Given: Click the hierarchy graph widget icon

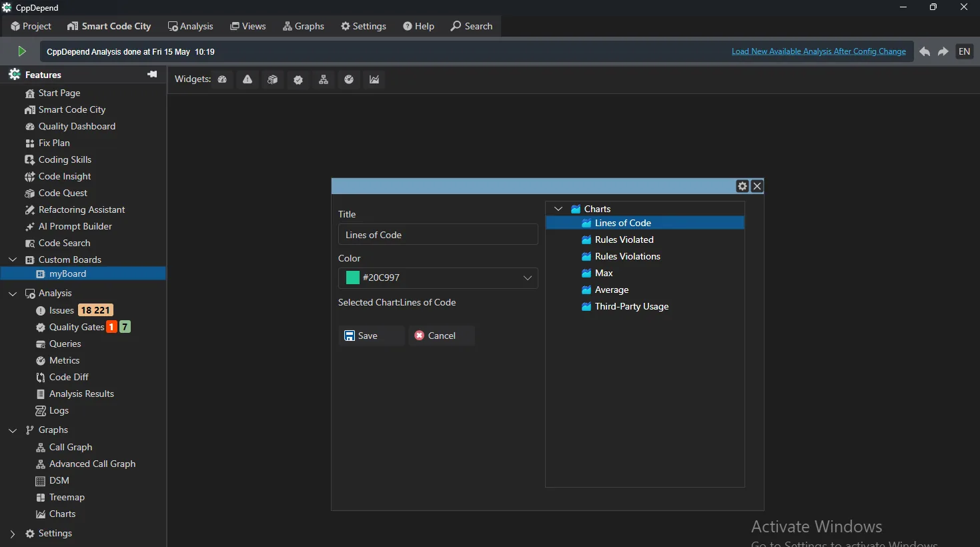Looking at the screenshot, I should tap(324, 79).
